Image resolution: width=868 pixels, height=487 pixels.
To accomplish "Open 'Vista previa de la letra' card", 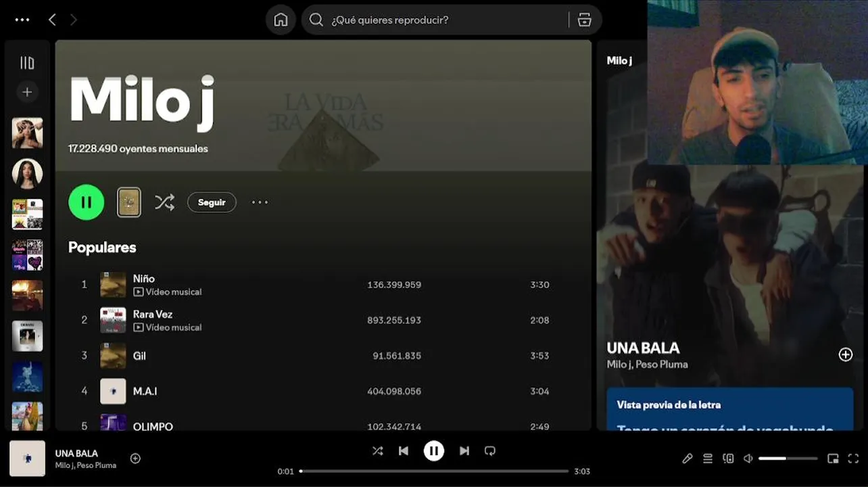I will tap(730, 409).
